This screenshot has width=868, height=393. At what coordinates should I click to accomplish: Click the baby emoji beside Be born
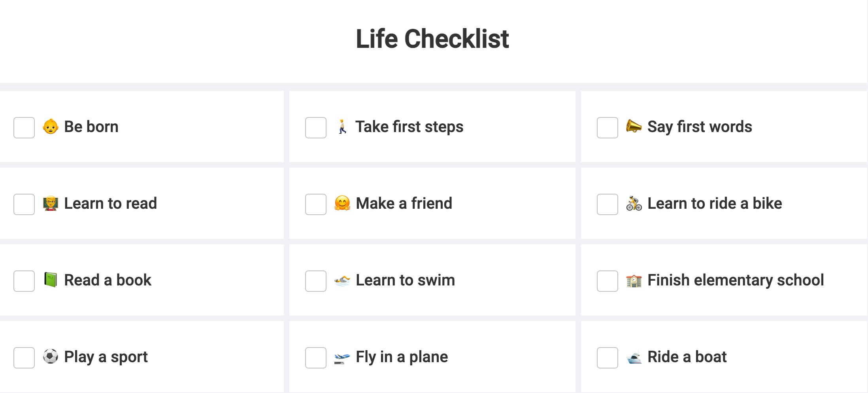click(51, 127)
